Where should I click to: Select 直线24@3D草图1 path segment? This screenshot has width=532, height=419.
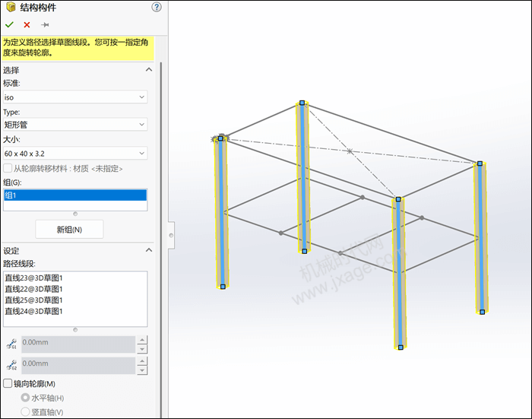[33, 311]
